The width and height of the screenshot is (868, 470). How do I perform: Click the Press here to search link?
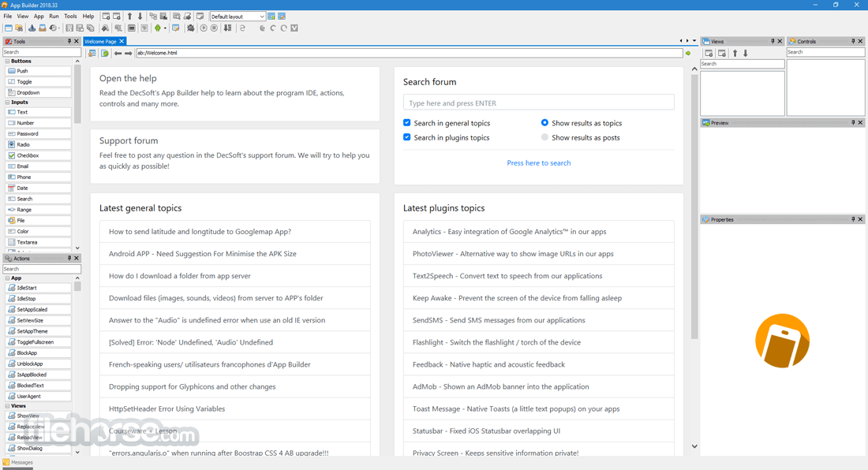(x=539, y=163)
